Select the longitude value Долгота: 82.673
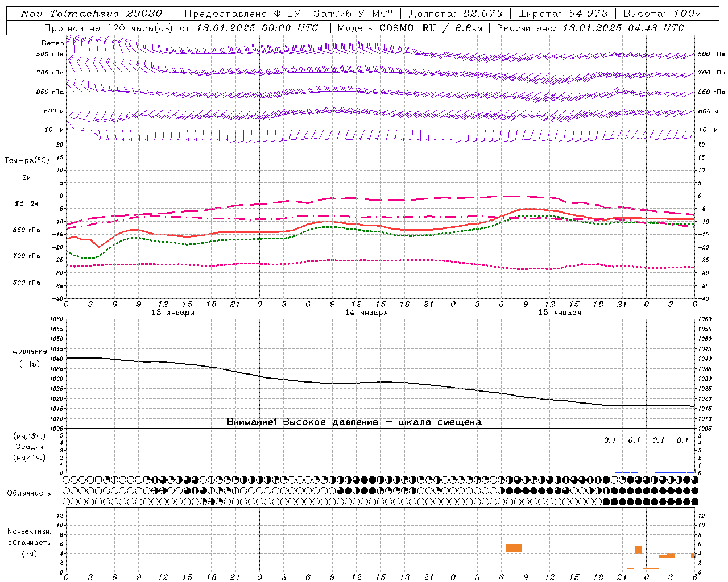The width and height of the screenshot is (728, 582). click(456, 14)
